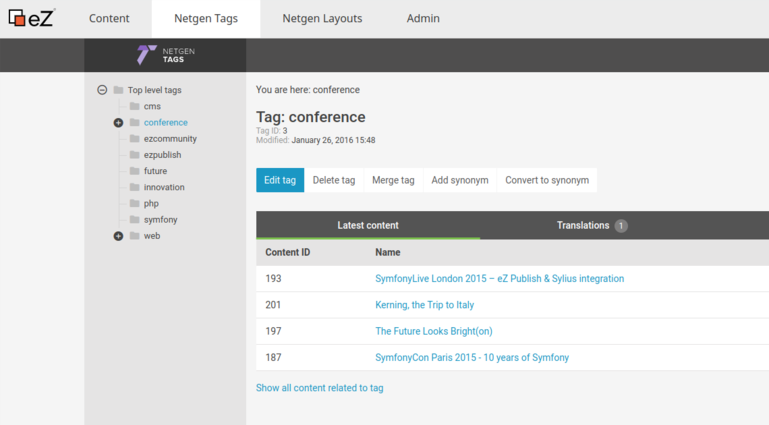Open the Content menu
769x425 pixels.
[109, 19]
